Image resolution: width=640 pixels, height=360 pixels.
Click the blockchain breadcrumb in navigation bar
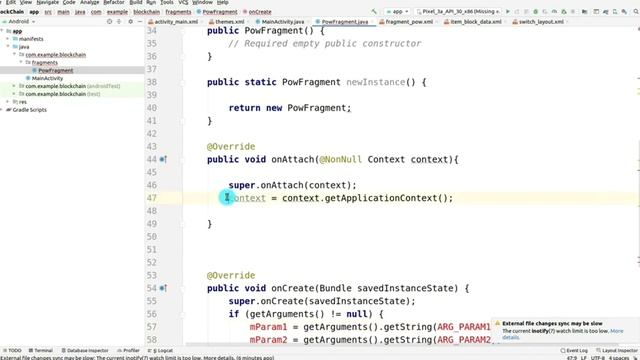[147, 12]
